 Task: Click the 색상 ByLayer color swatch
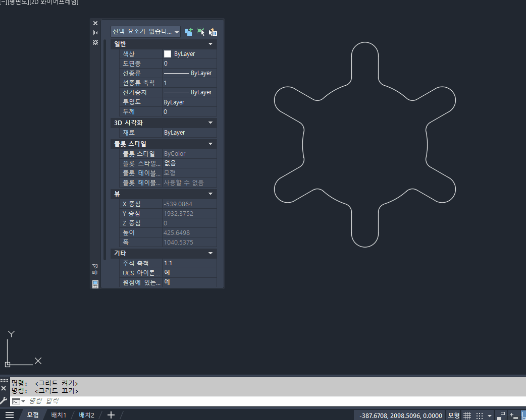pyautogui.click(x=168, y=54)
